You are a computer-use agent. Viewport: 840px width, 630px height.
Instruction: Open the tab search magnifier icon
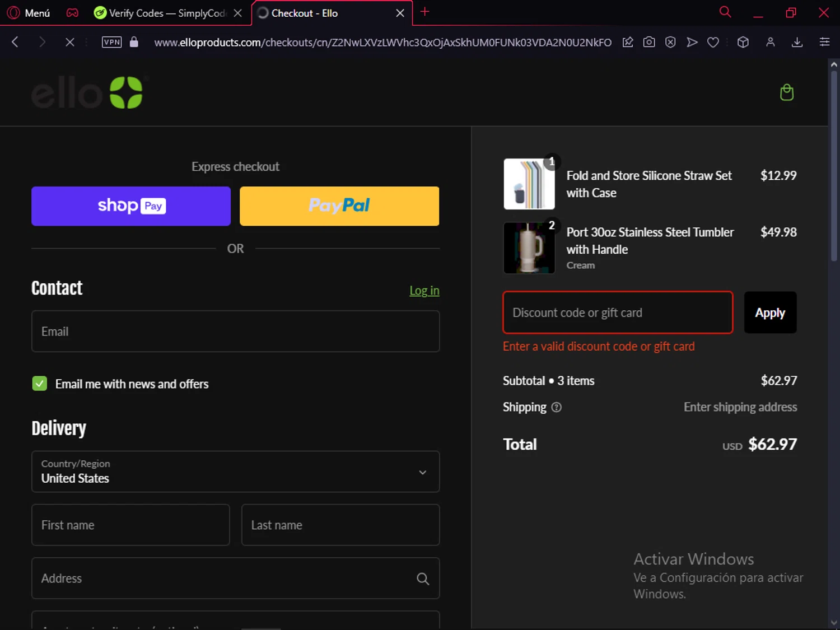(x=725, y=12)
